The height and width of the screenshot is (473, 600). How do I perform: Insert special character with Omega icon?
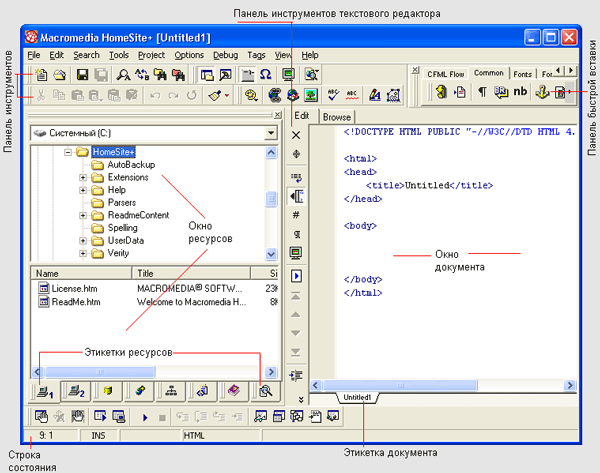(x=265, y=74)
